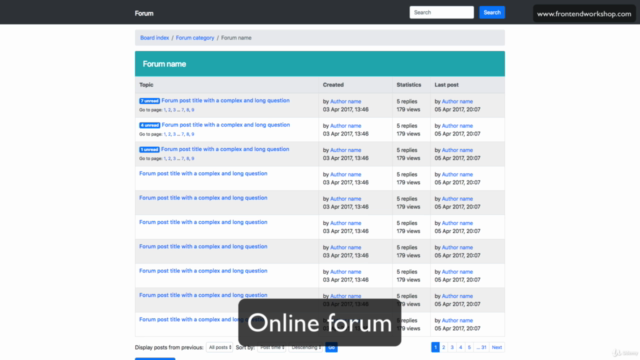Click the 7 unread badge
The height and width of the screenshot is (360, 640).
click(x=149, y=101)
